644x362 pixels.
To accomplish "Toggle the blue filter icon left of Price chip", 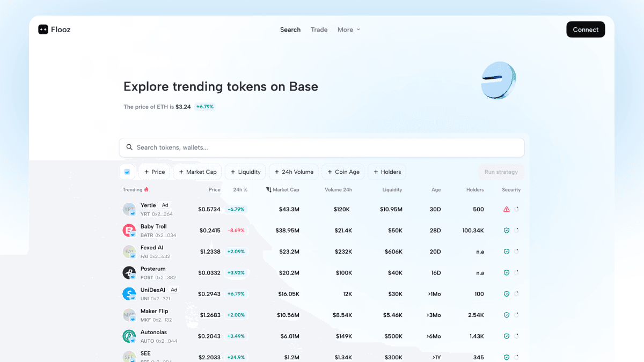I will pos(127,172).
